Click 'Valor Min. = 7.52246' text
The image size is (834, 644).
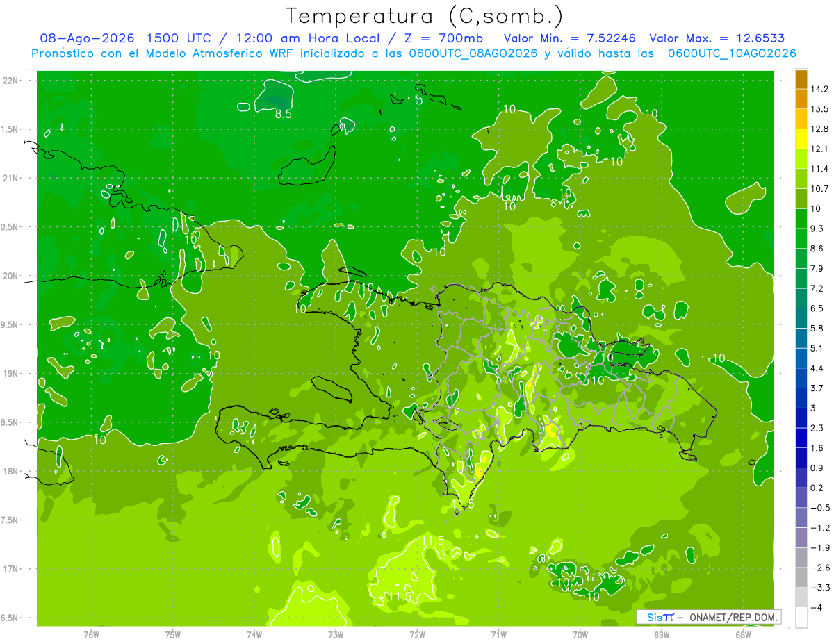[x=569, y=38]
